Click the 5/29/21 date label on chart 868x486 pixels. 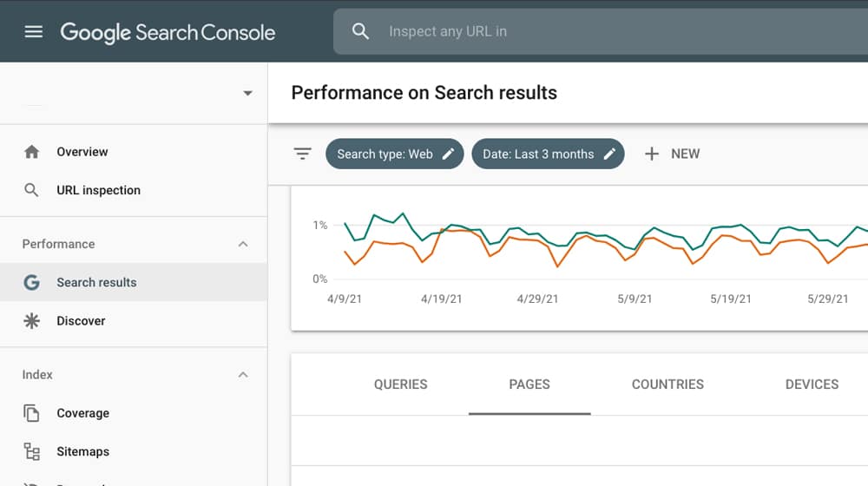827,299
